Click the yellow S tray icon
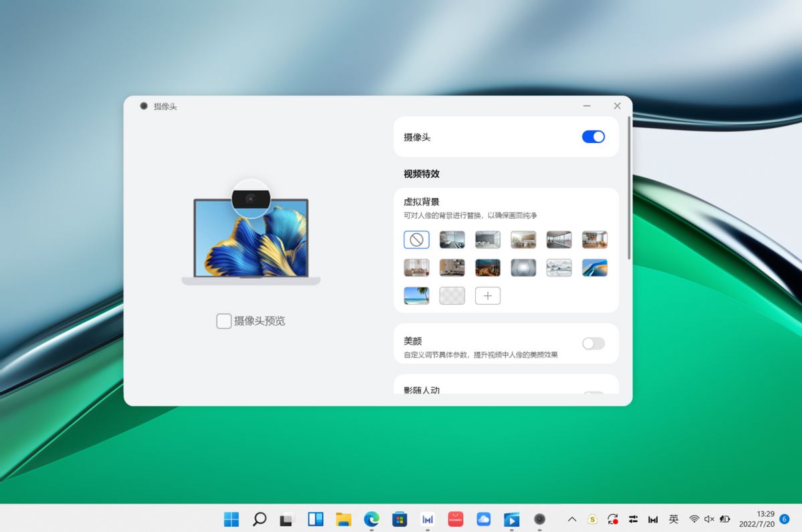Viewport: 802px width, 532px height. coord(592,519)
